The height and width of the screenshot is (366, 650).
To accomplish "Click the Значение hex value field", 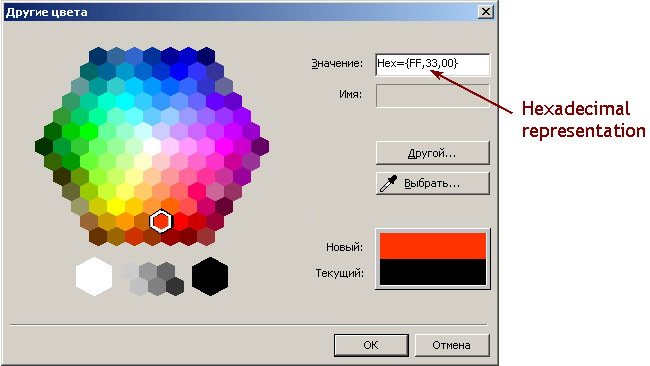I will [x=432, y=64].
